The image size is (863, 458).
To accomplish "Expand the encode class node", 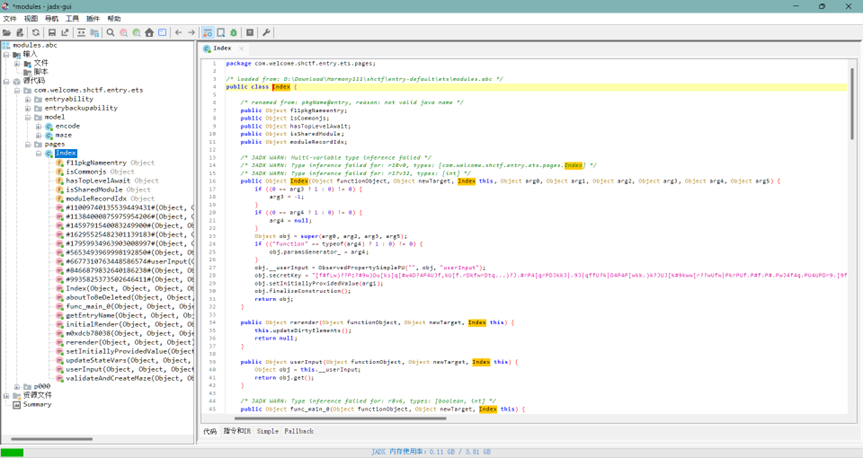I will pos(39,126).
